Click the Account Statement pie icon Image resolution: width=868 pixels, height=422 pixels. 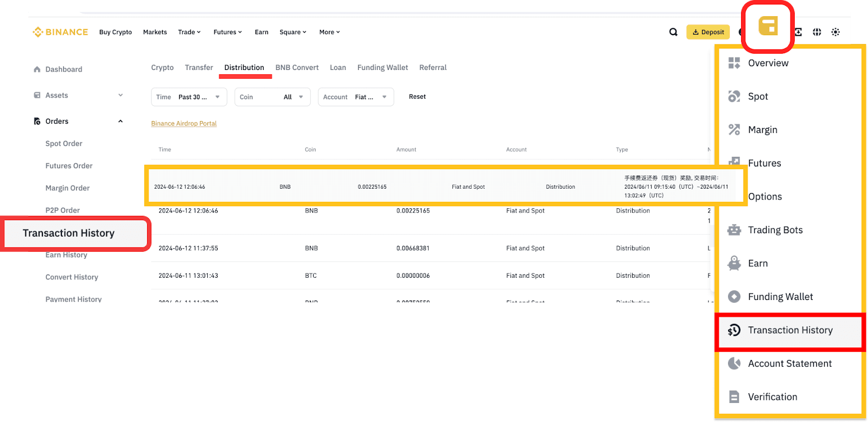(734, 363)
